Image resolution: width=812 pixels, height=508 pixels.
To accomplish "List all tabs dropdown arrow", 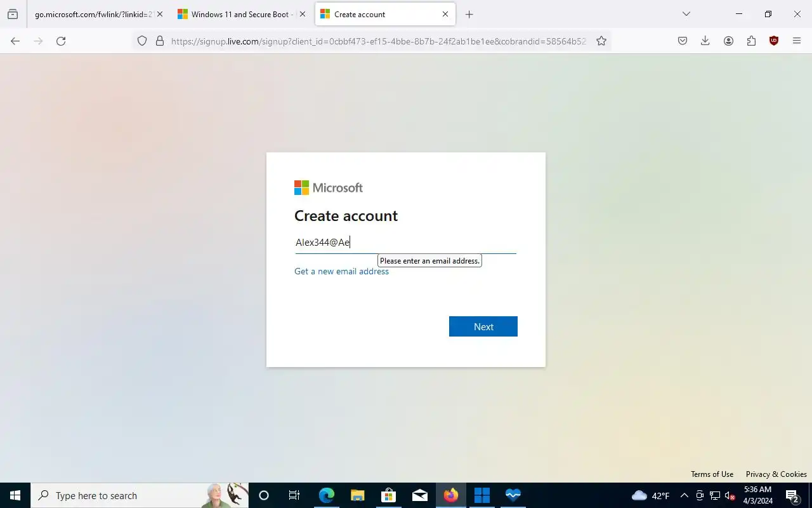I will pos(686,14).
